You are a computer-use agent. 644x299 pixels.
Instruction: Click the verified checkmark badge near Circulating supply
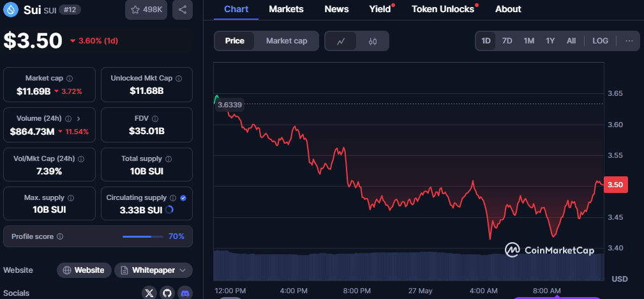183,198
